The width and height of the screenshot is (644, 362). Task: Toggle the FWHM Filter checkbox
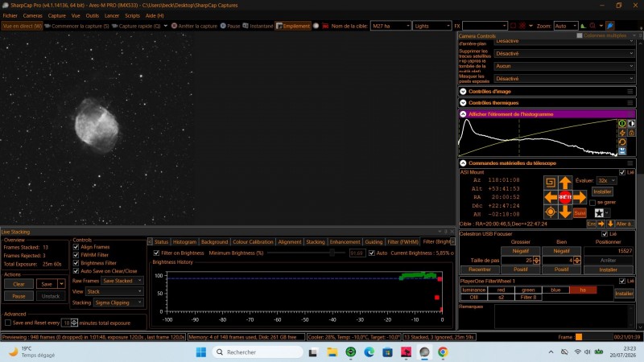pyautogui.click(x=76, y=255)
